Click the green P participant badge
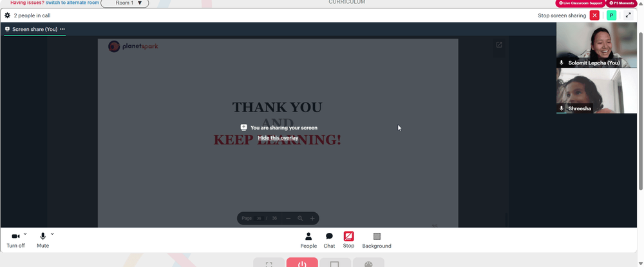Image resolution: width=644 pixels, height=267 pixels. click(612, 15)
